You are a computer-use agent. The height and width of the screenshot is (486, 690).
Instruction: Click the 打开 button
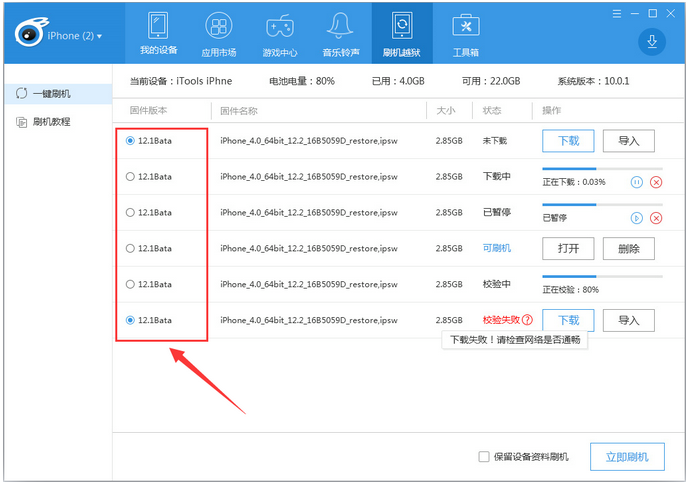(x=568, y=249)
